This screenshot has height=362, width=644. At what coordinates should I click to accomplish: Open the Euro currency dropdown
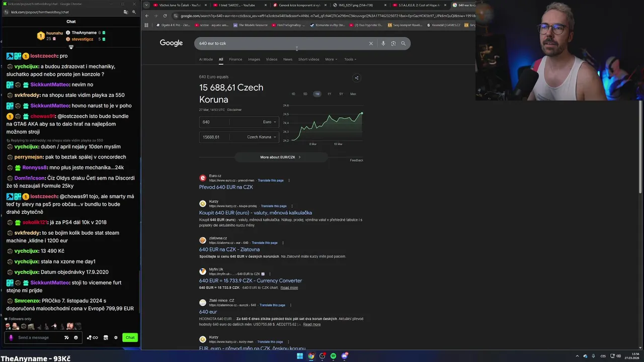[269, 122]
